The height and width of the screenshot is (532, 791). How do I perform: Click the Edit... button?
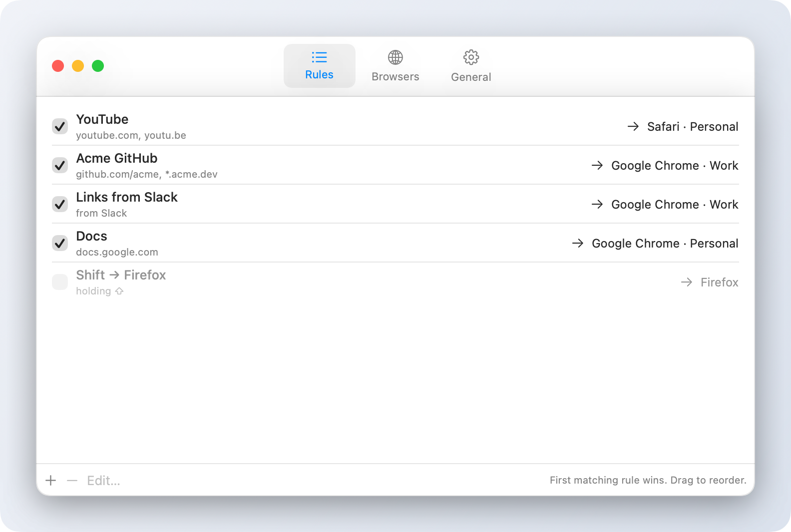103,481
